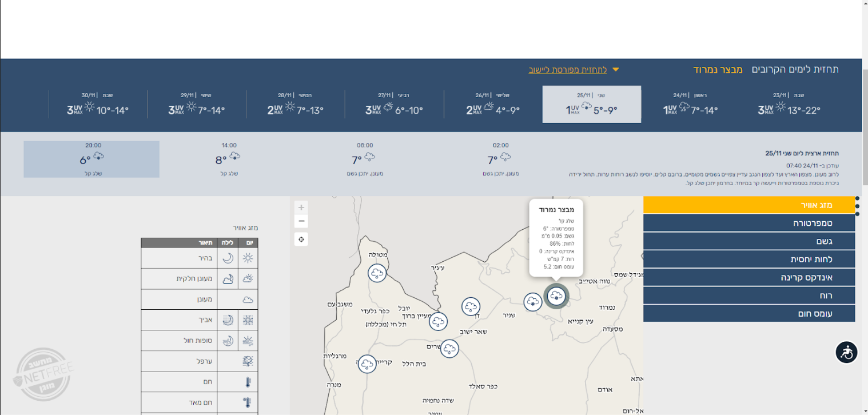Click the clear sun icon in legend
The width and height of the screenshot is (868, 415).
click(x=248, y=258)
